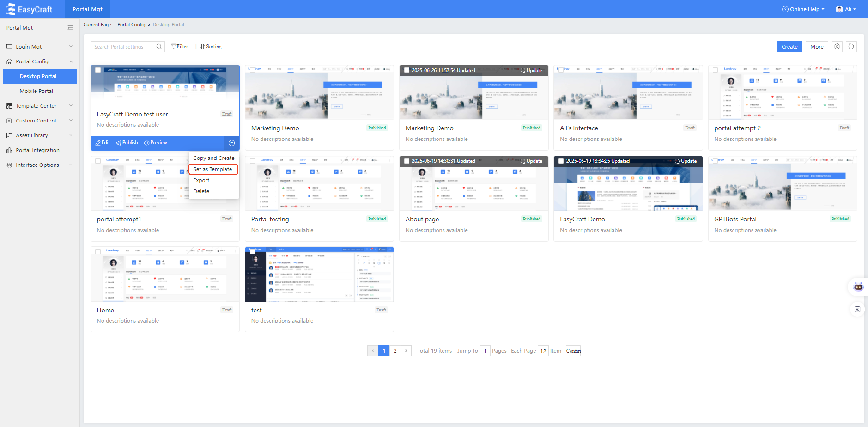
Task: Focus the Search Portal settings input field
Action: click(123, 47)
